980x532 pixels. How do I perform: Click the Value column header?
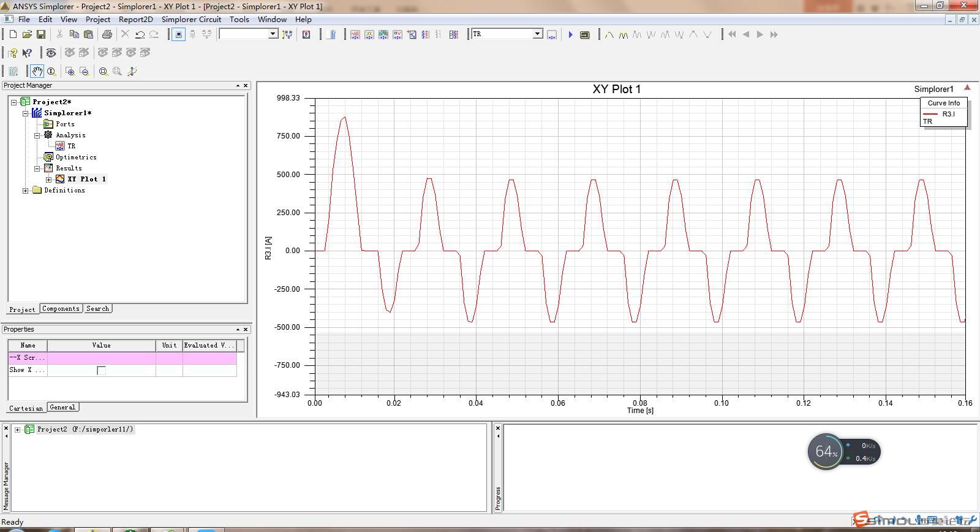101,346
